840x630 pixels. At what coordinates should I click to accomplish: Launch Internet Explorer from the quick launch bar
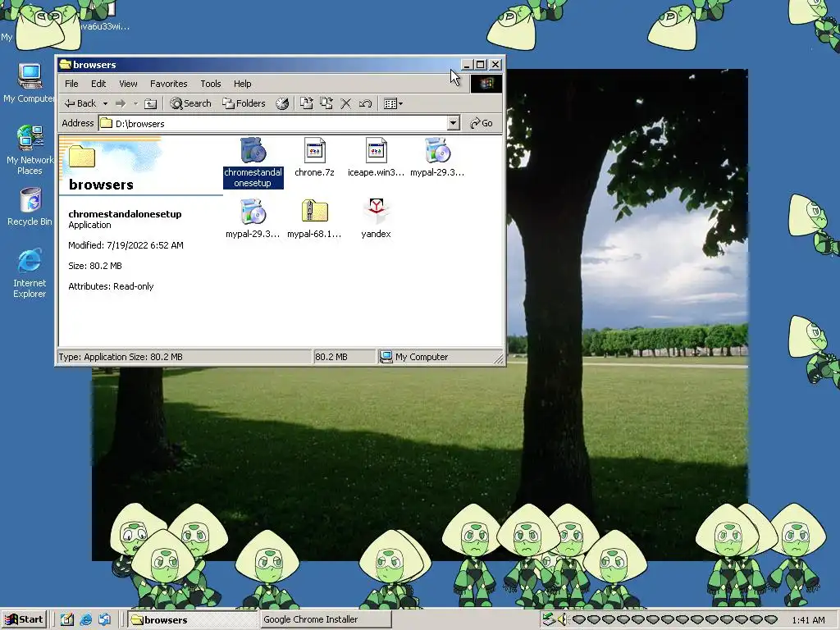(85, 620)
